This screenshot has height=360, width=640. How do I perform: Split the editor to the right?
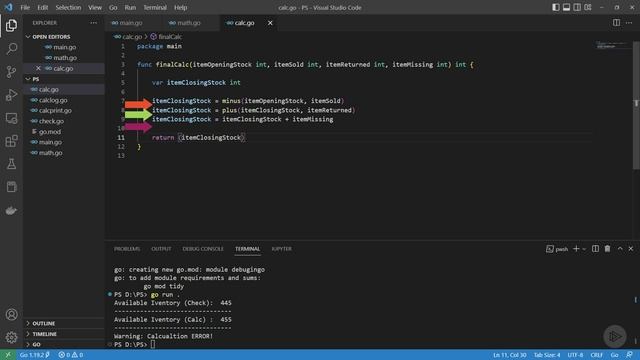[x=616, y=23]
